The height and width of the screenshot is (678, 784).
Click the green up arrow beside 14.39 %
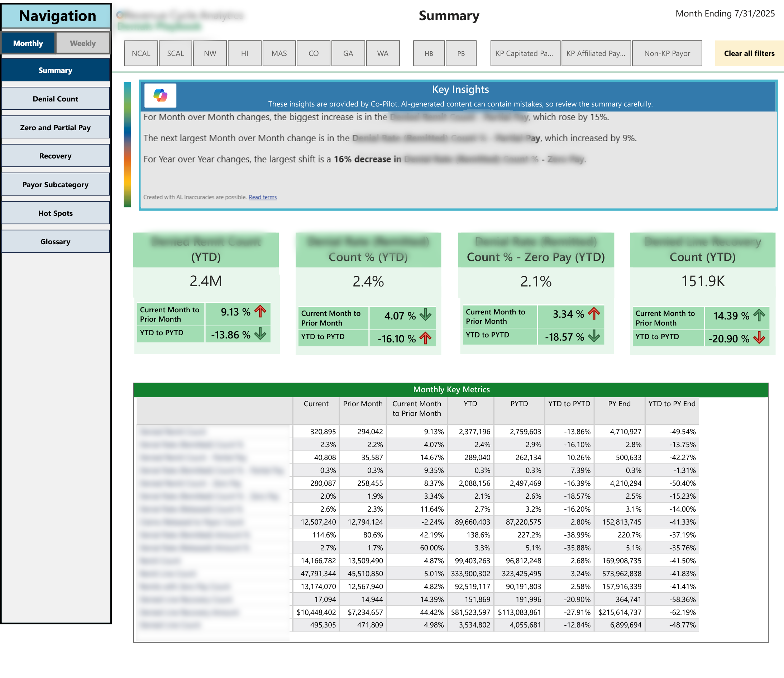pos(759,315)
